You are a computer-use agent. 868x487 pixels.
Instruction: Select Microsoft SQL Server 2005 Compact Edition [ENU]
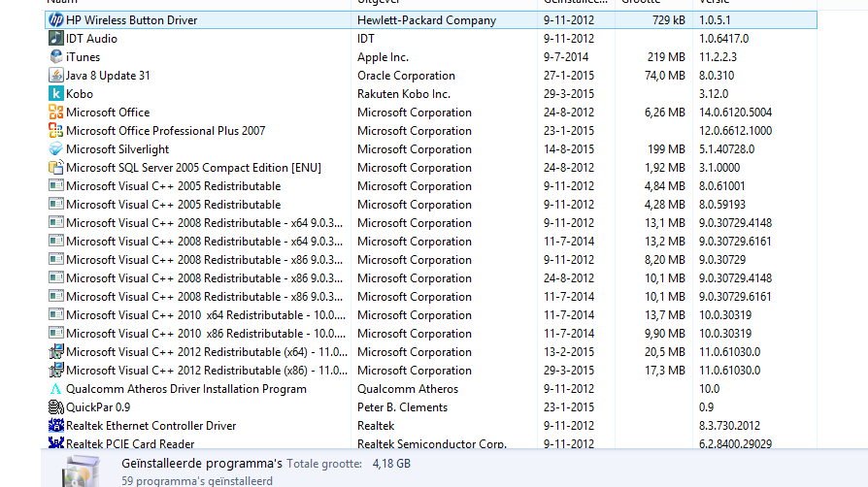[431, 167]
